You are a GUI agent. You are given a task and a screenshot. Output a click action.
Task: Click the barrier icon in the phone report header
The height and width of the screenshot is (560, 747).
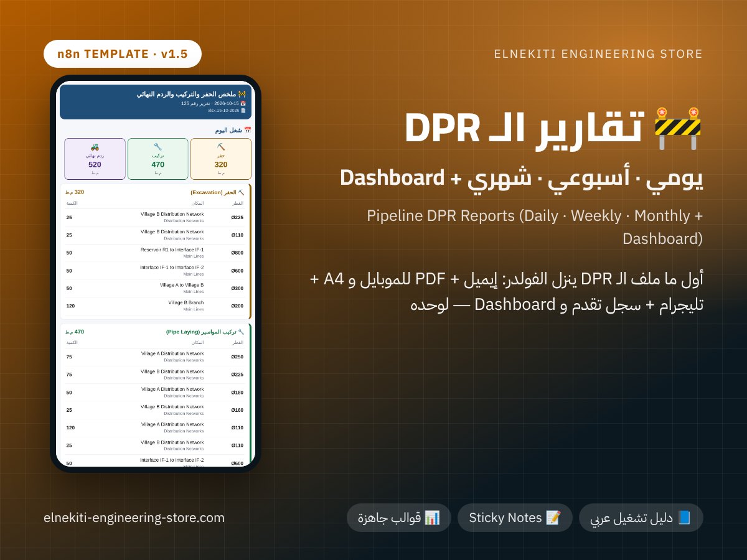point(243,94)
